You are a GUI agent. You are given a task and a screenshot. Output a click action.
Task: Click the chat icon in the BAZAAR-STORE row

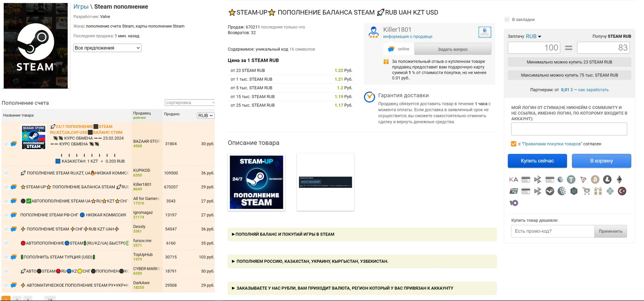point(14,144)
